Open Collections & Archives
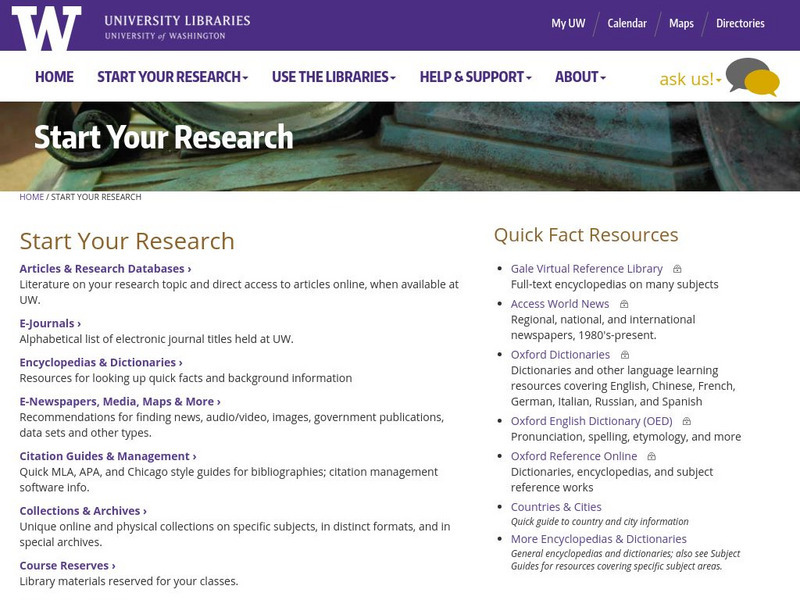Viewport: 800px width, 600px height. tap(83, 511)
